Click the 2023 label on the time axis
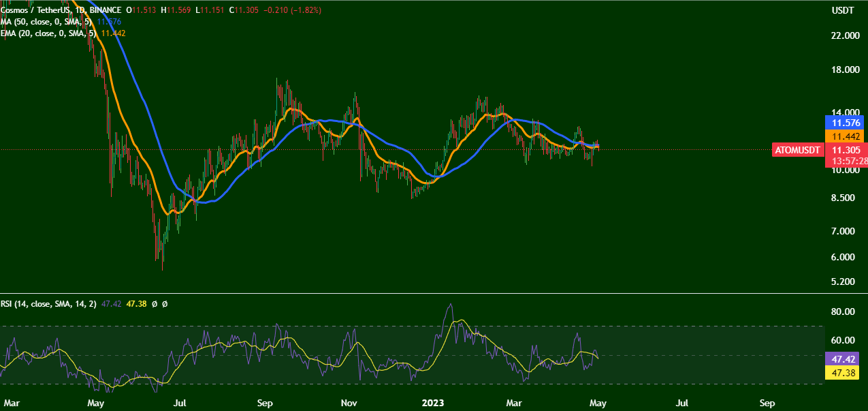 coord(433,403)
